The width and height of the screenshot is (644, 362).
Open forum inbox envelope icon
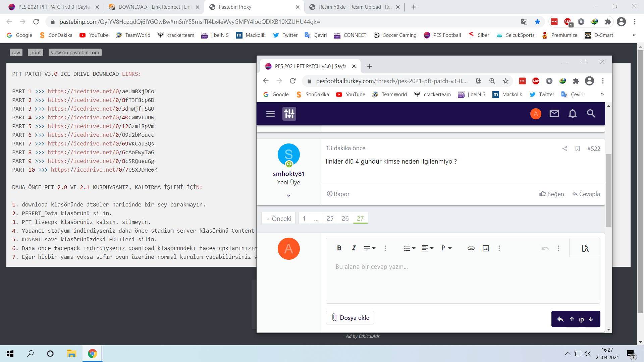tap(554, 114)
